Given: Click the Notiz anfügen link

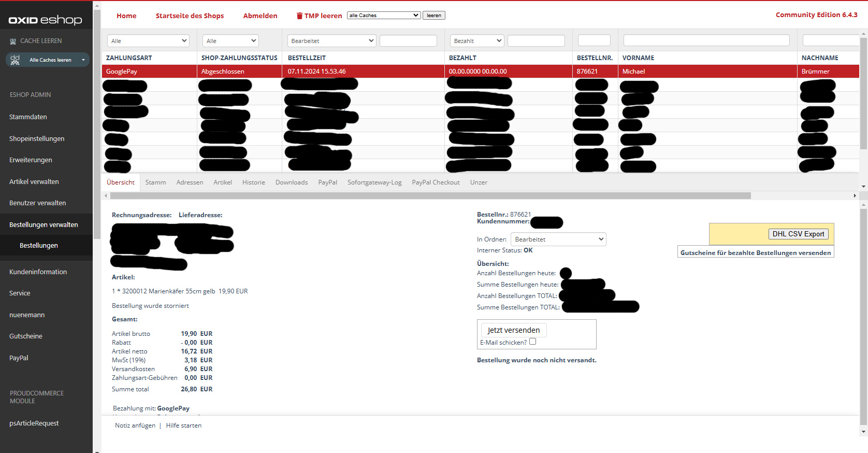Looking at the screenshot, I should pos(135,426).
